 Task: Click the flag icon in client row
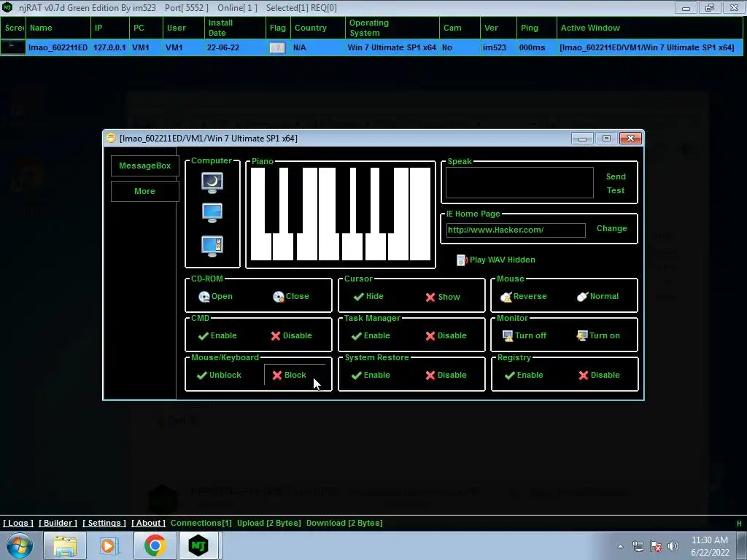pos(277,47)
